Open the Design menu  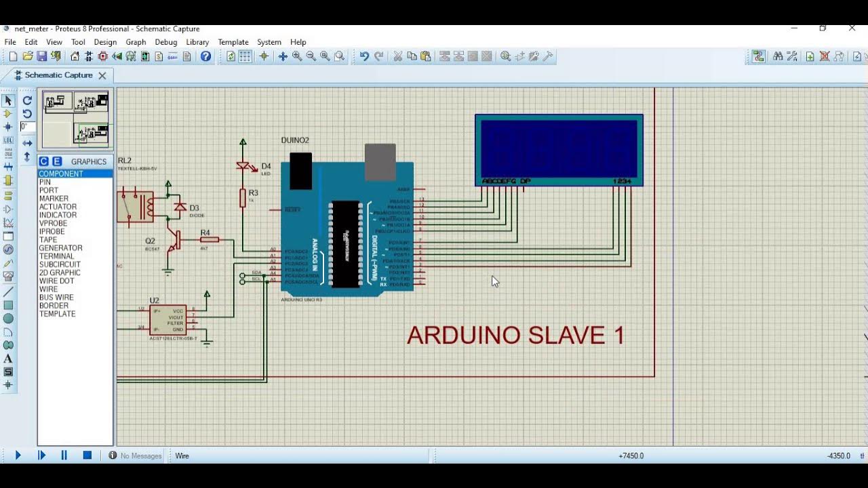[x=105, y=42]
